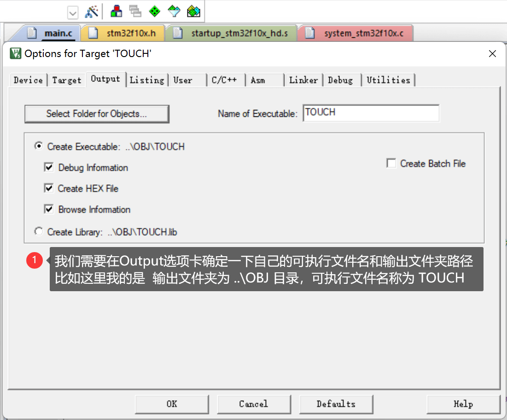The image size is (507, 420).
Task: Select the Create Library radio button
Action: click(x=39, y=232)
